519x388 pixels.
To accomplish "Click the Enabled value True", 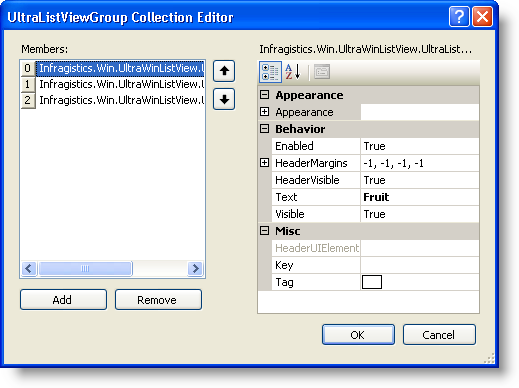I will (420, 146).
